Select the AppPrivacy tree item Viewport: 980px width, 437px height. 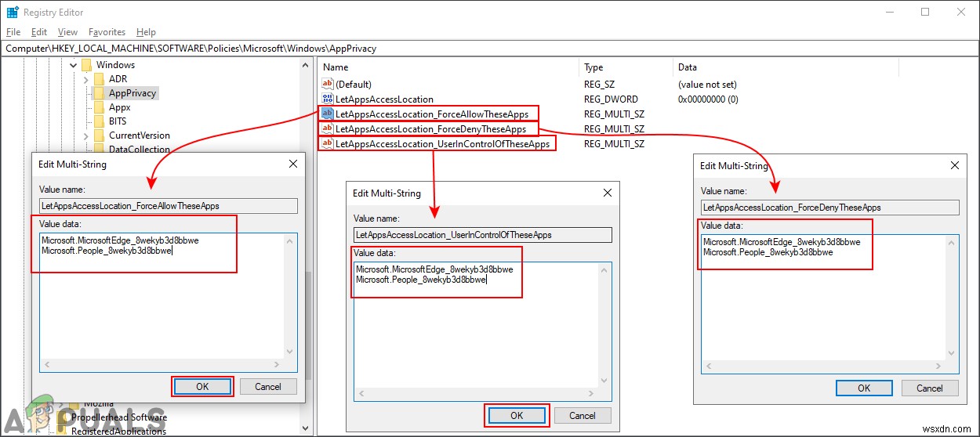point(132,93)
